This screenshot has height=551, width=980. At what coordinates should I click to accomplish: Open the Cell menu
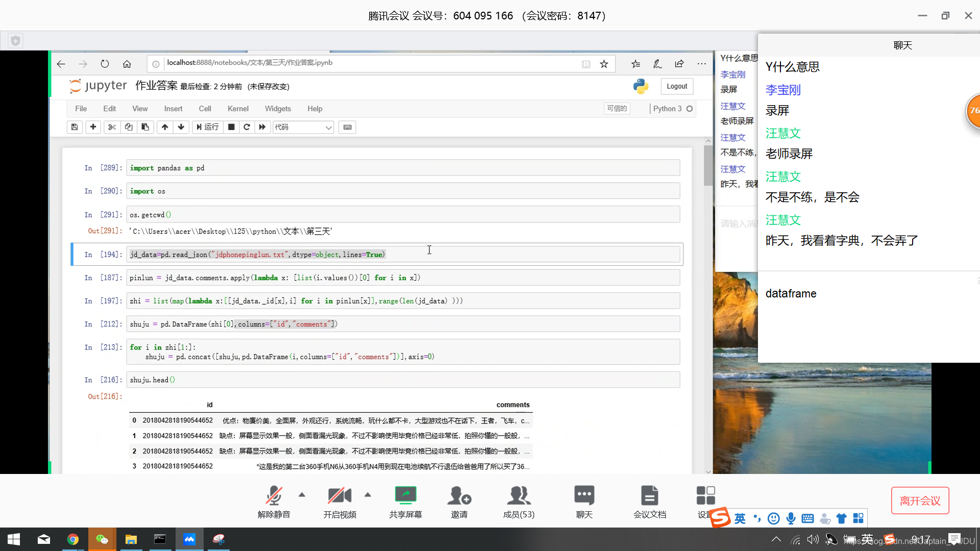pyautogui.click(x=205, y=108)
